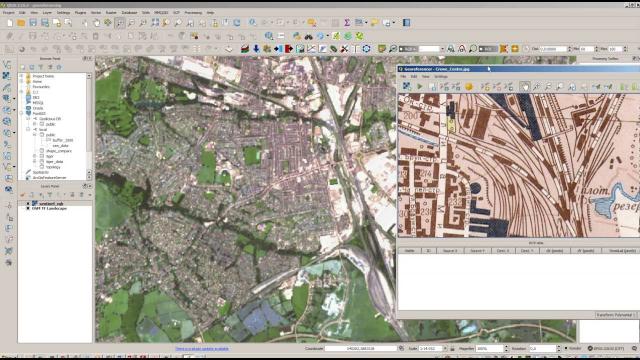640x360 pixels.
Task: Collapse the local connection node
Action: (28, 129)
